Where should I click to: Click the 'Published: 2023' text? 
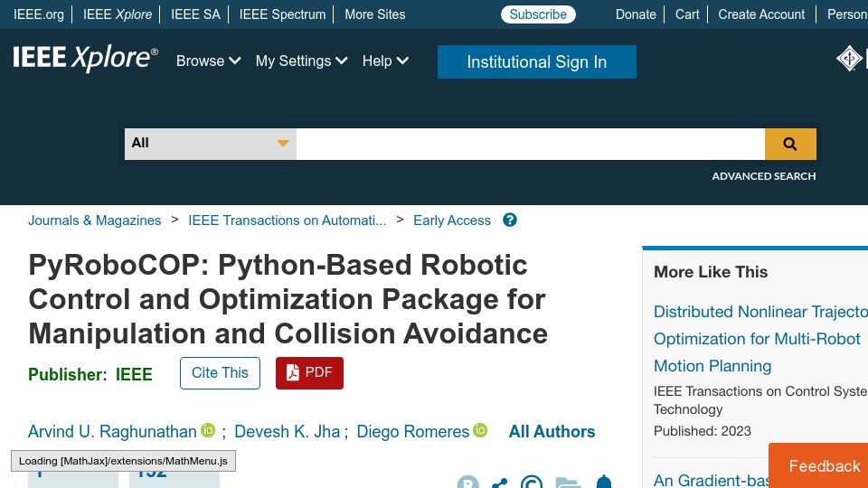pos(703,431)
